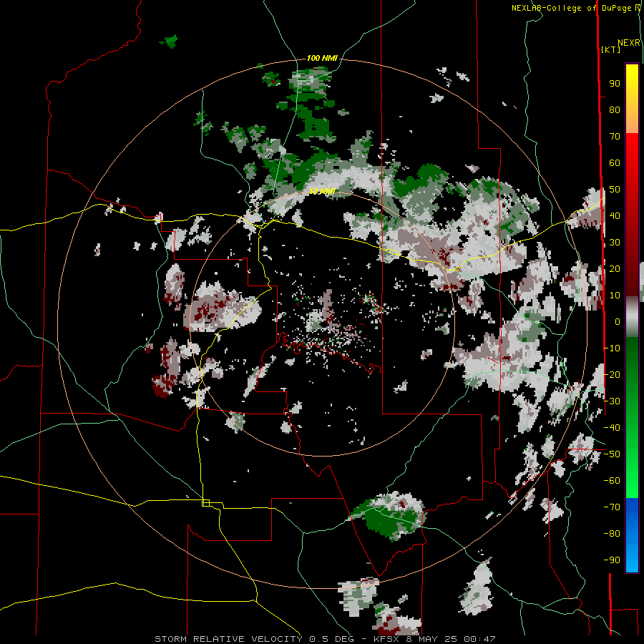This screenshot has height=644, width=644.
Task: Click the -20 knot scale label
Action: pyautogui.click(x=612, y=375)
